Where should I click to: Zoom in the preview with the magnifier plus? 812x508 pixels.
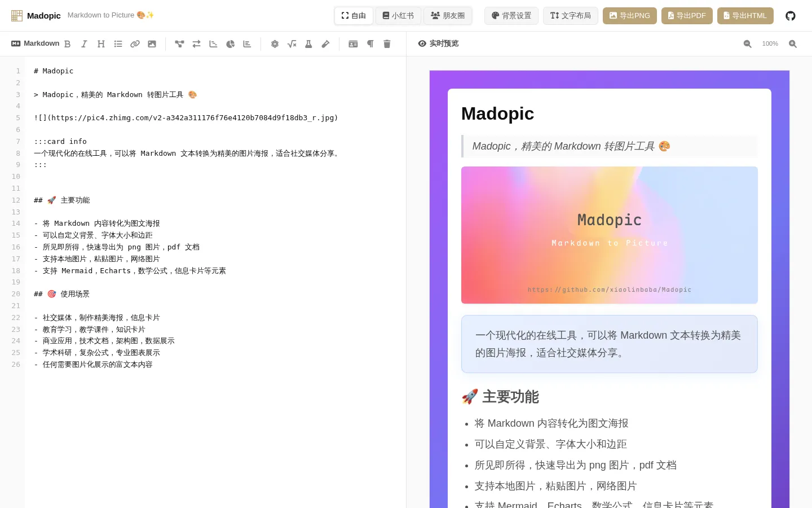click(x=792, y=44)
